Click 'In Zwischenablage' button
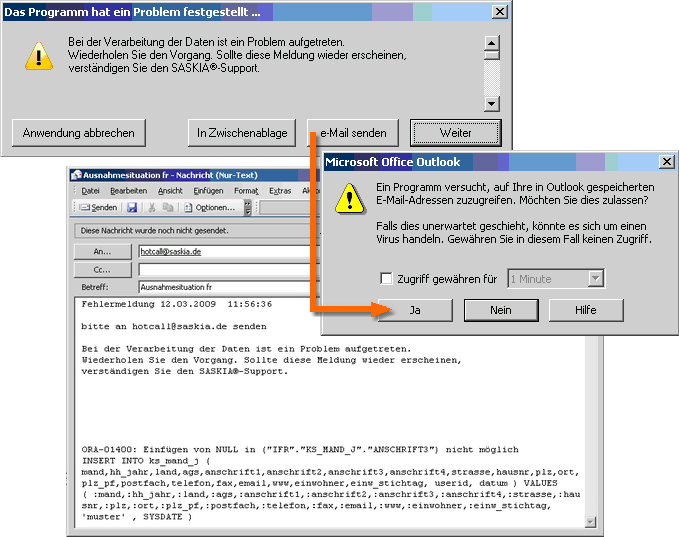 click(x=242, y=132)
